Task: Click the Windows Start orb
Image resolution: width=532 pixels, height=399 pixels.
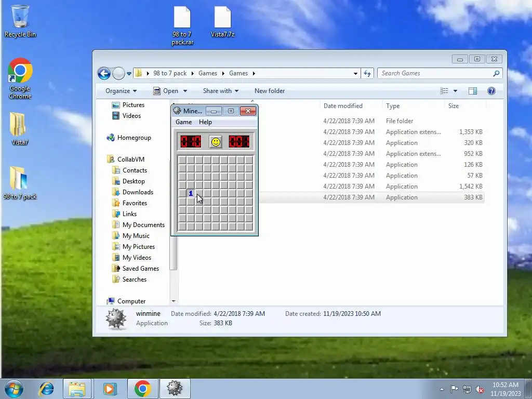Action: coord(14,389)
